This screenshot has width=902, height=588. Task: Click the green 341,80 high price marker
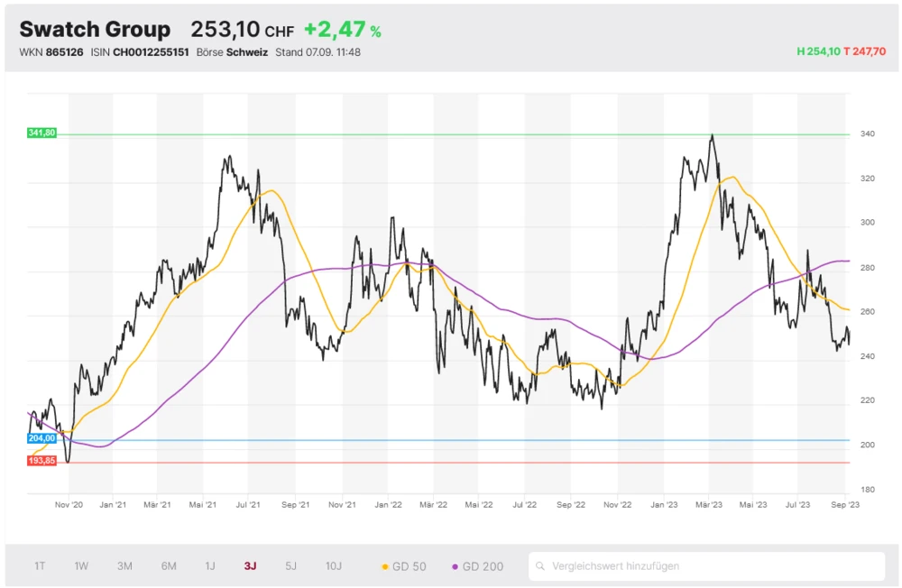pos(42,133)
